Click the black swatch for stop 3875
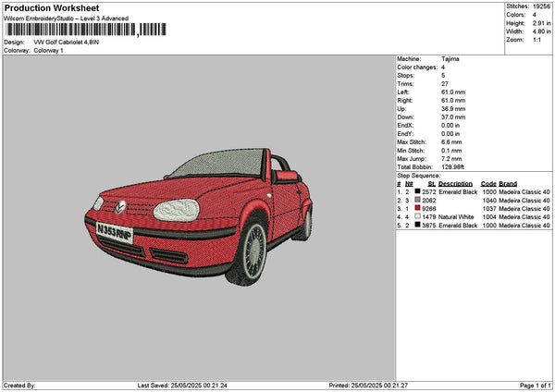The height and width of the screenshot is (392, 555). pos(418,225)
